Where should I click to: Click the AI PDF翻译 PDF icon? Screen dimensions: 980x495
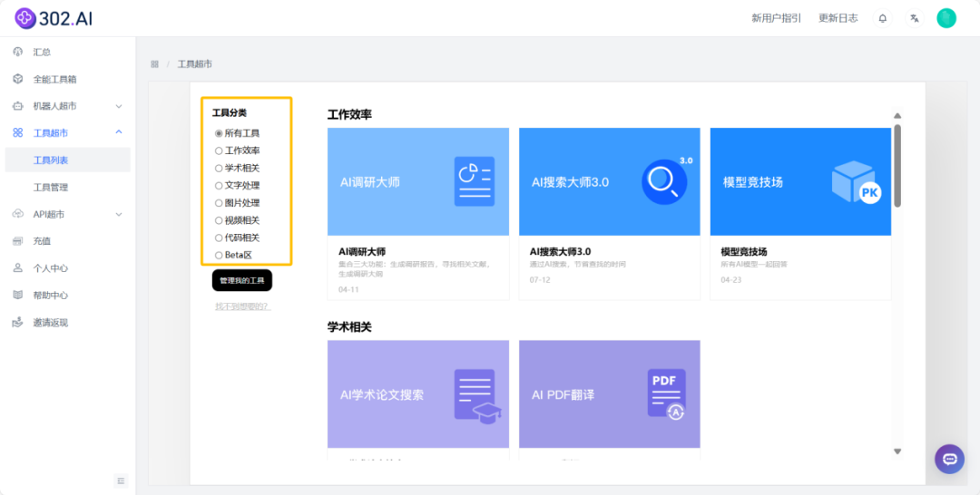pos(667,393)
